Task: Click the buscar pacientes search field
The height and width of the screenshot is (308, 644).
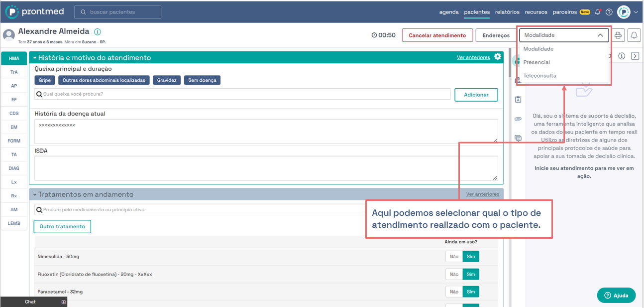Action: [x=118, y=12]
